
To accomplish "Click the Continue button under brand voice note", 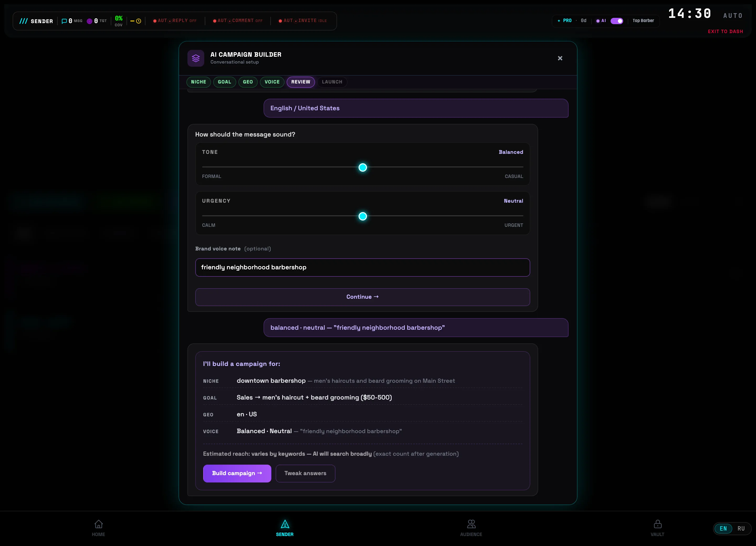I will [x=362, y=297].
